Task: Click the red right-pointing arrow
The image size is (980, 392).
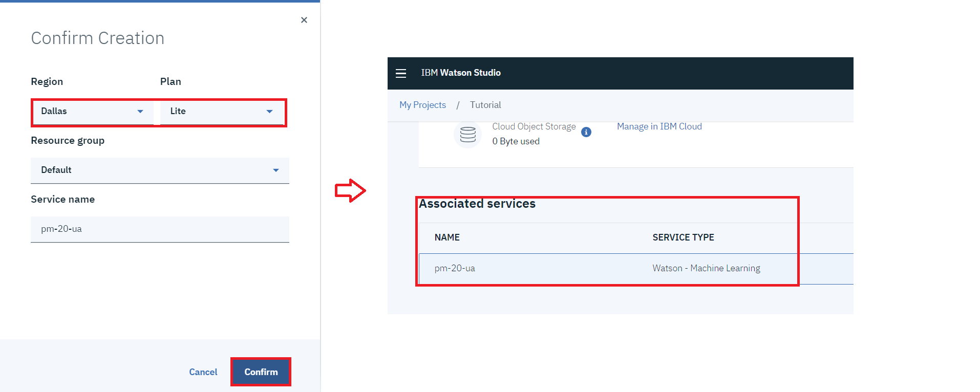Action: coord(350,190)
